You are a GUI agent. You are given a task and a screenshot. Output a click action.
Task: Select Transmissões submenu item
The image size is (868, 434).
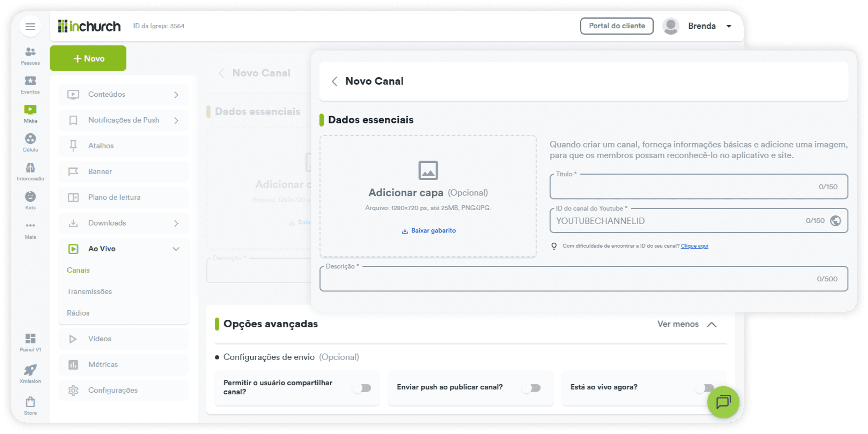click(x=89, y=292)
